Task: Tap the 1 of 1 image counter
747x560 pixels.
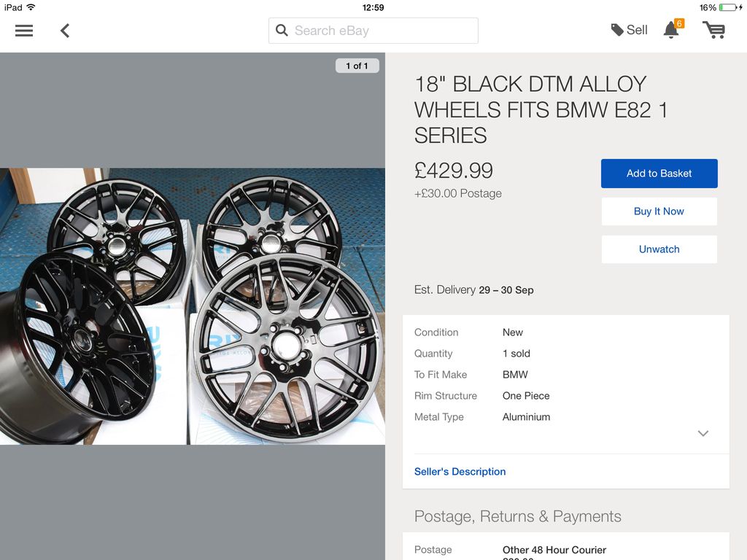Action: click(x=357, y=66)
